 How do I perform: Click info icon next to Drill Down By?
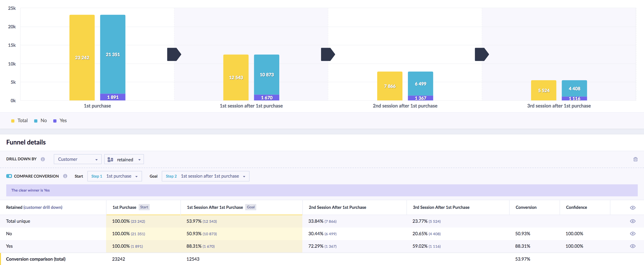coord(43,159)
